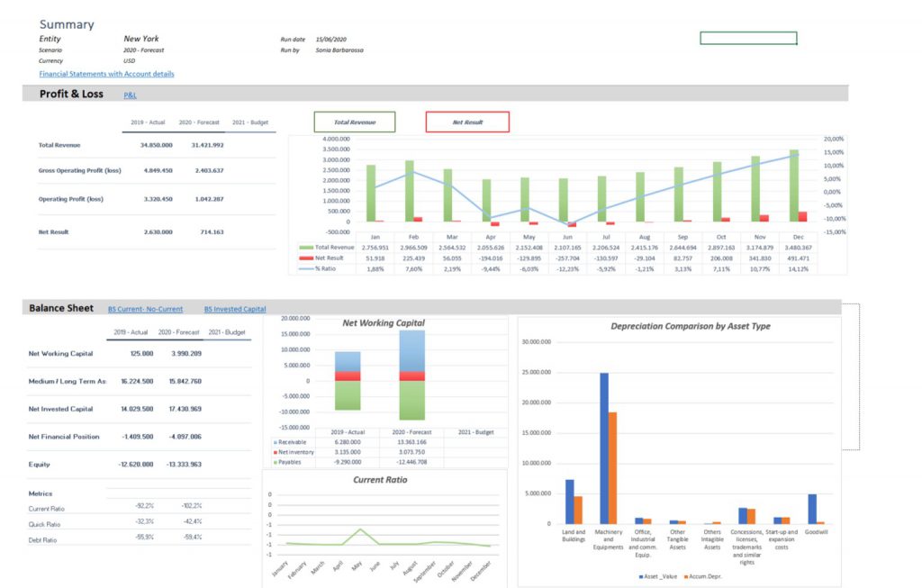The height and width of the screenshot is (588, 922).
Task: Click the Accum.Depr. legend marker
Action: pos(685,576)
